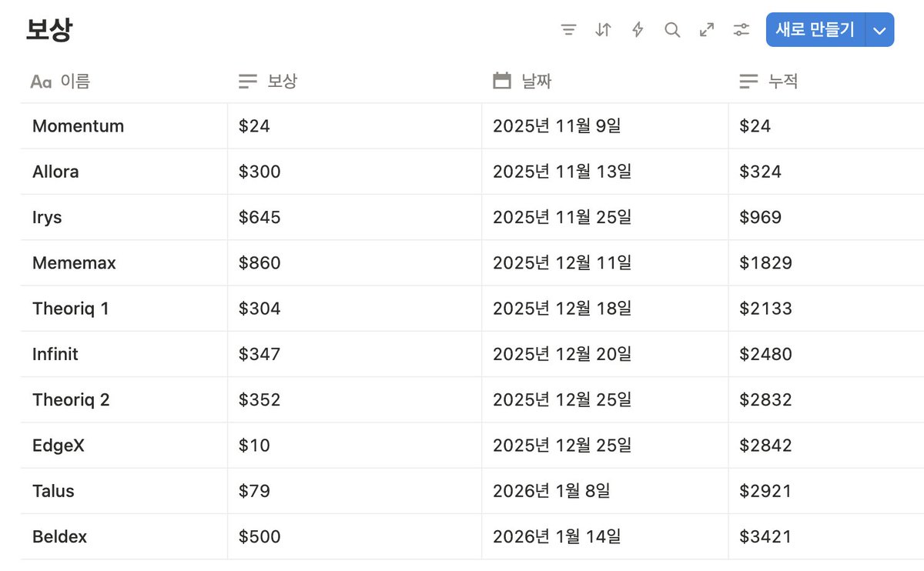The image size is (924, 571).
Task: Click the sort icon in the toolbar
Action: click(x=603, y=29)
